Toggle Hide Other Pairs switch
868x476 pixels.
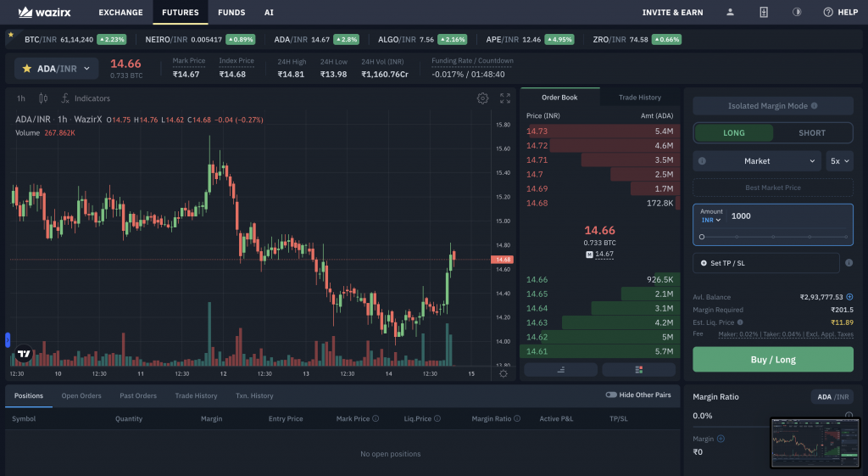[611, 395]
